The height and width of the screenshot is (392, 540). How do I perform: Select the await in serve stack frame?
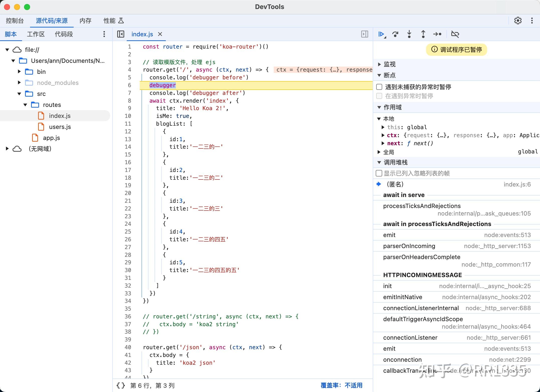click(404, 195)
